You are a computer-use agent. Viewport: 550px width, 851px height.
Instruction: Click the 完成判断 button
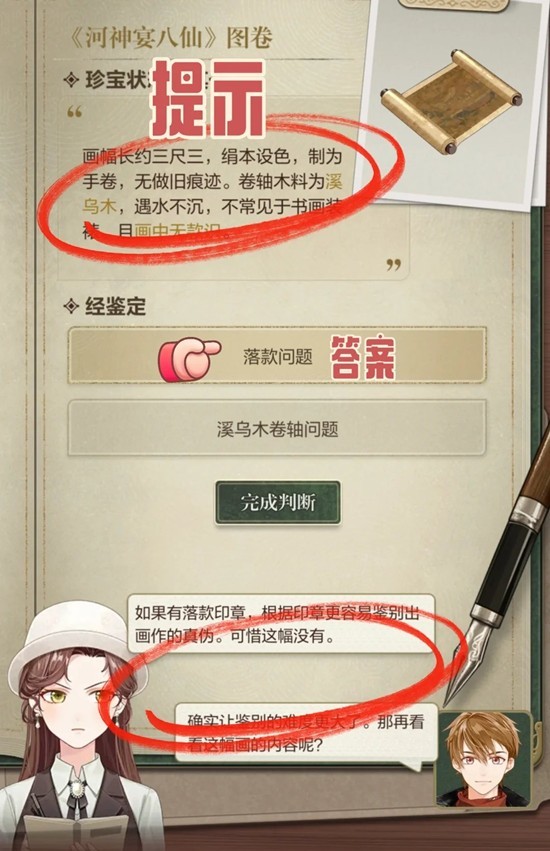pyautogui.click(x=278, y=503)
